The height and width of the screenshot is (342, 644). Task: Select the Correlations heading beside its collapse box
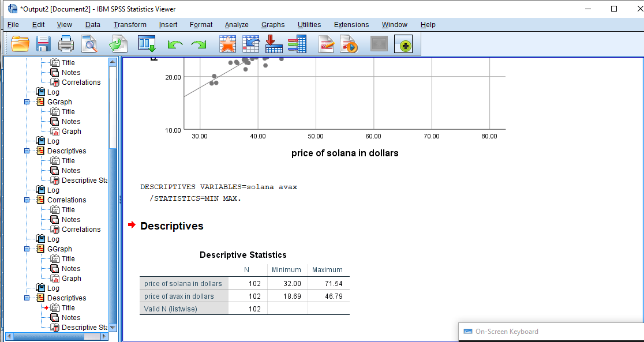point(66,200)
